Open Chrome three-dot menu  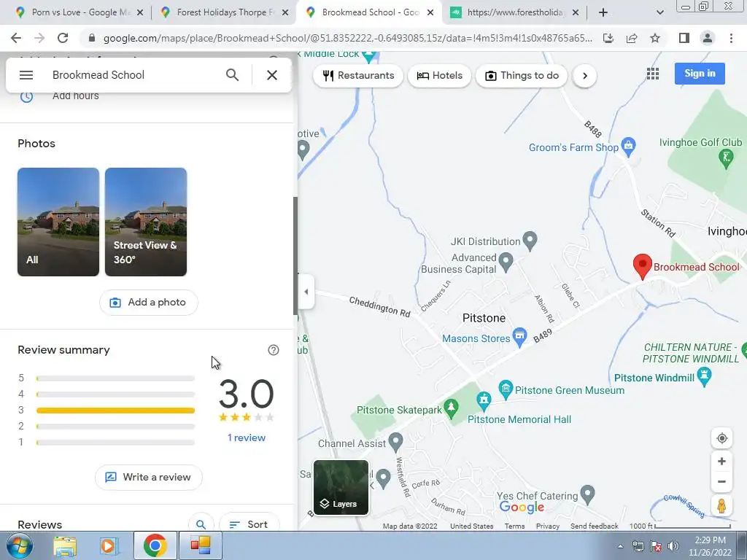[731, 38]
